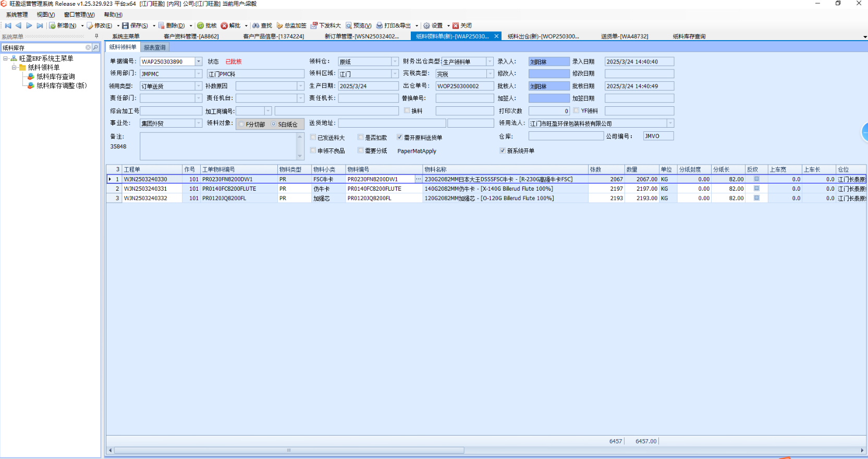Screen dimensions: 868x459
Task: Click the search magnifier in system menu
Action: 95,47
